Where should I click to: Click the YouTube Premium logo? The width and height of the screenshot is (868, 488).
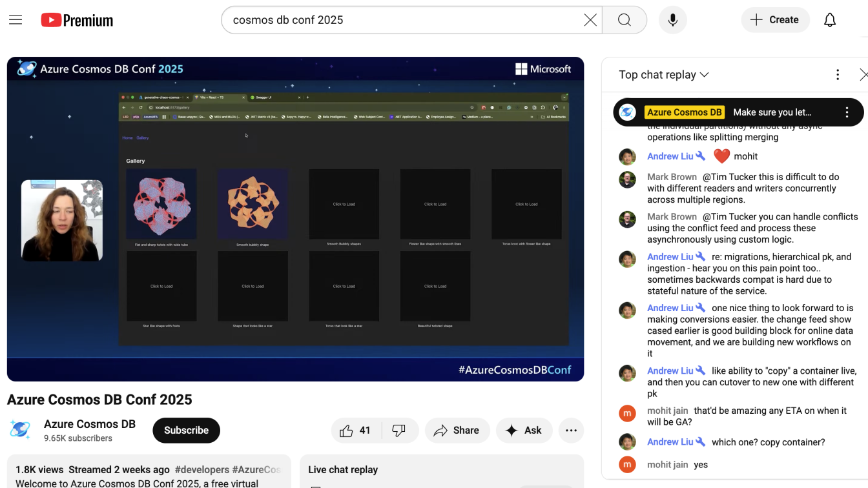click(x=77, y=20)
